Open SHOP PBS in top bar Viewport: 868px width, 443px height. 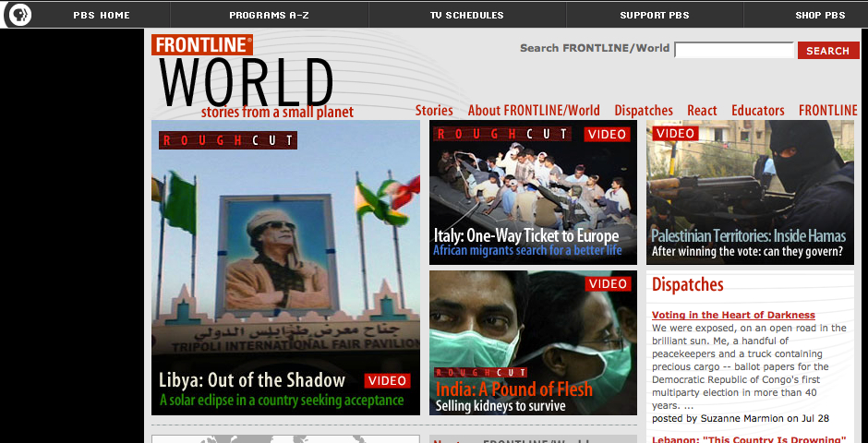[820, 16]
